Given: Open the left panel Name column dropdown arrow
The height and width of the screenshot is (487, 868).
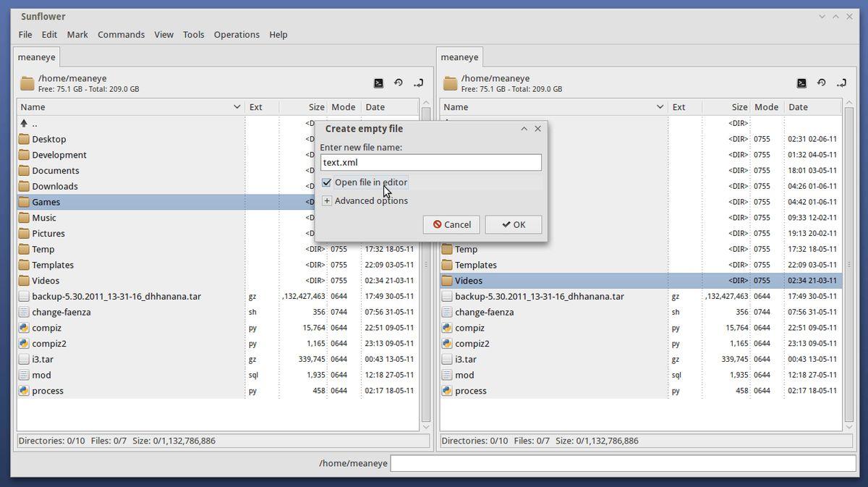Looking at the screenshot, I should coord(237,107).
